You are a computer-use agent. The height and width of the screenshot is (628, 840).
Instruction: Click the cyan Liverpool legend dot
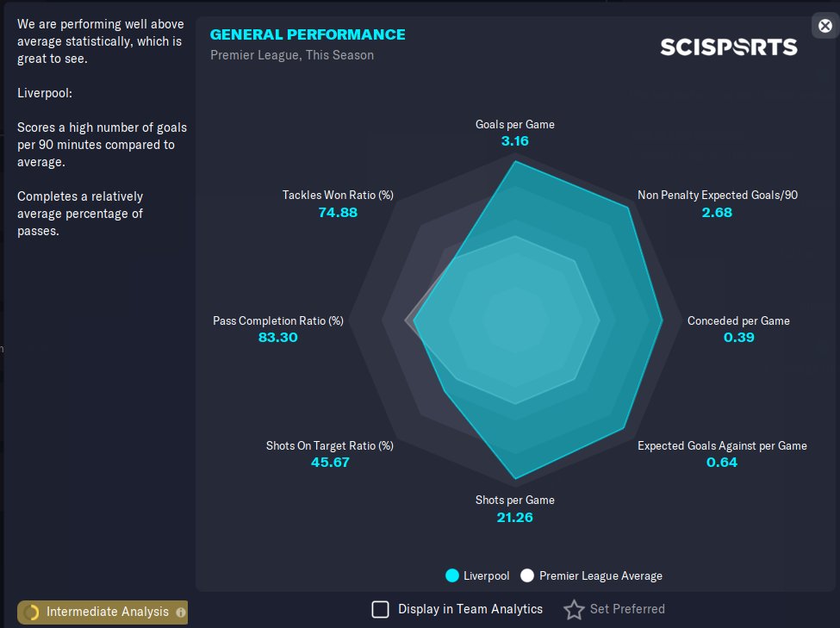point(451,575)
